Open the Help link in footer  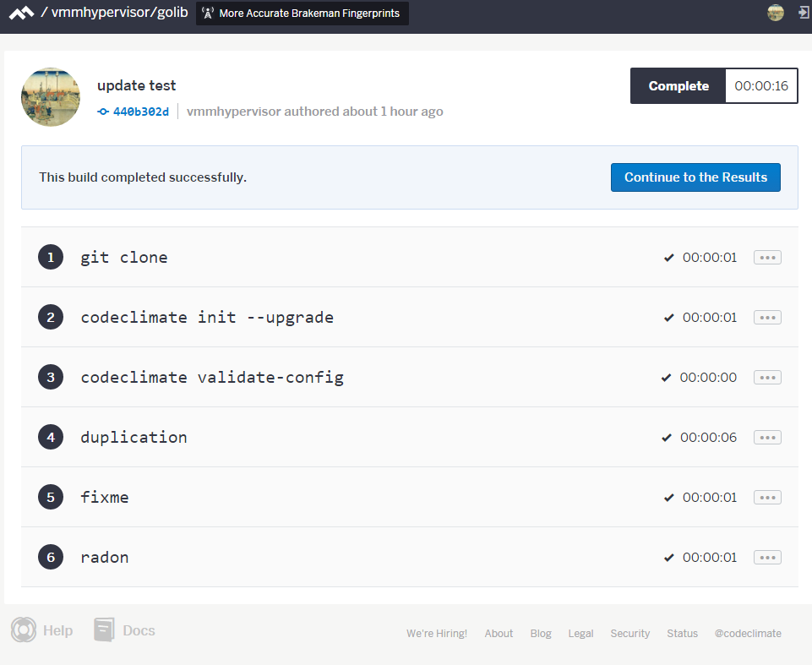57,630
